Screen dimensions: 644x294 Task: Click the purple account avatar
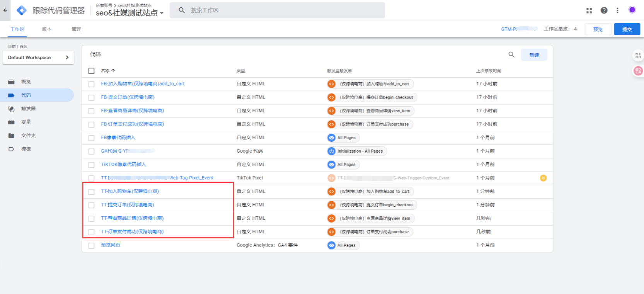tap(632, 10)
